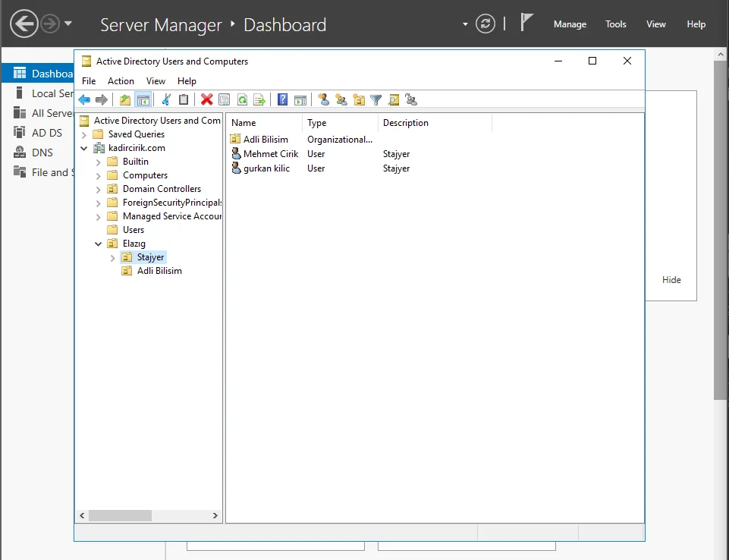Expand the Saved Queries node
Screen dimensions: 729x560
point(84,135)
